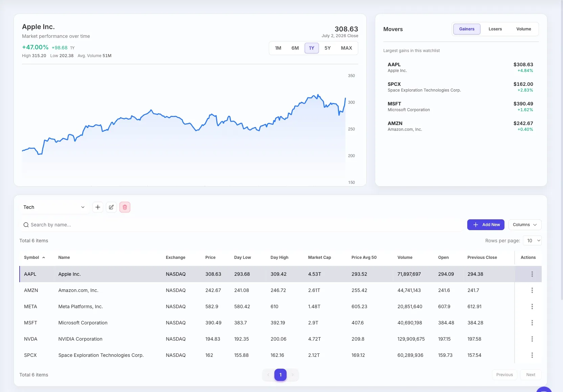This screenshot has height=392, width=563.
Task: Open actions menu for AAPL row
Action: 532,274
